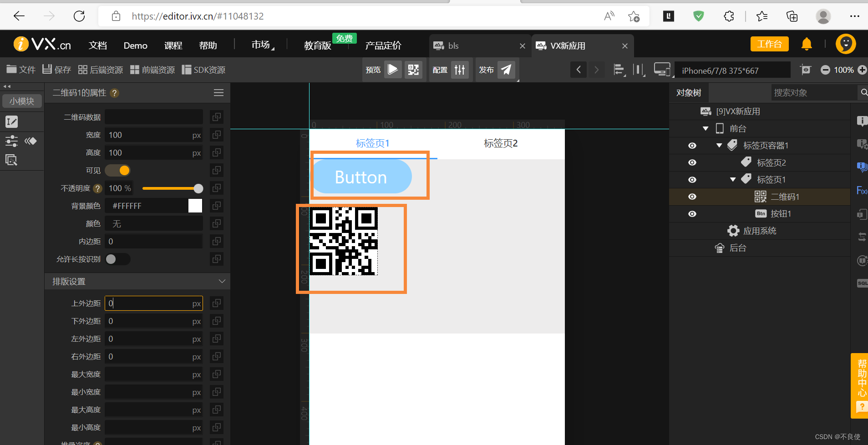The height and width of the screenshot is (445, 868).
Task: Click the publish paper-plane icon
Action: pos(506,70)
